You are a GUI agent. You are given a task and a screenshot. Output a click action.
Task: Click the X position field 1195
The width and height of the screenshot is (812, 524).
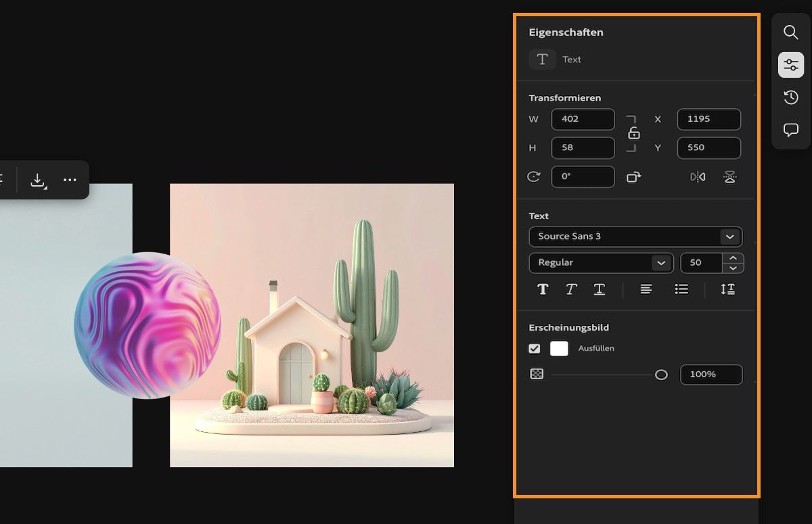[708, 119]
